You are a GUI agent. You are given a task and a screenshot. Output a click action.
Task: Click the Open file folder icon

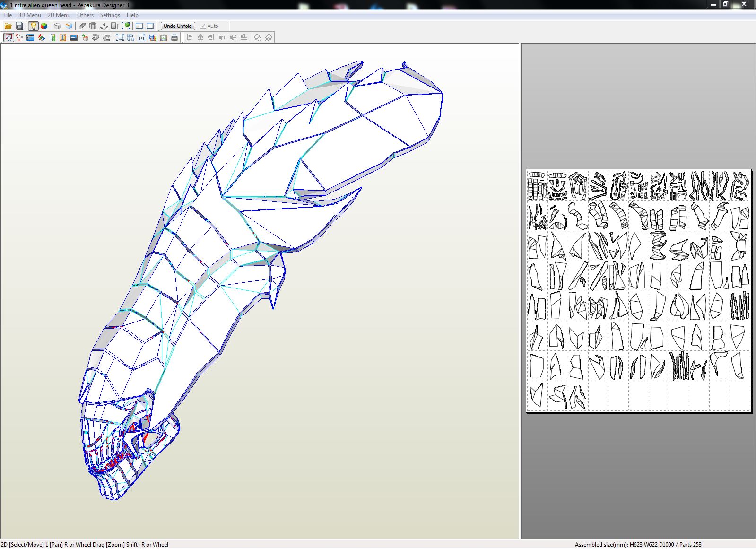click(x=8, y=26)
